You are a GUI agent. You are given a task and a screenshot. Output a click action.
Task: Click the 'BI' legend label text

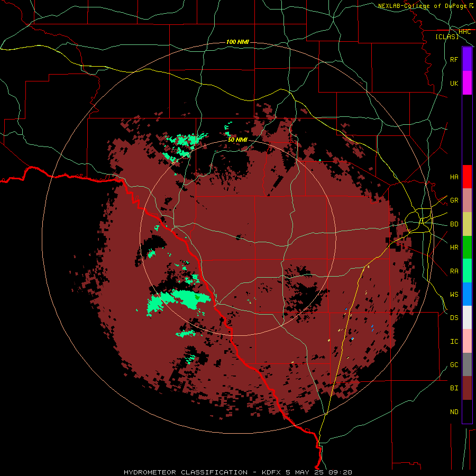coord(454,388)
